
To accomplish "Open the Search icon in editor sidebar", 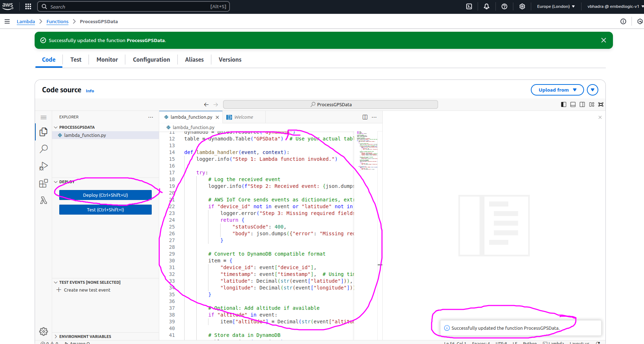I will coord(44,149).
